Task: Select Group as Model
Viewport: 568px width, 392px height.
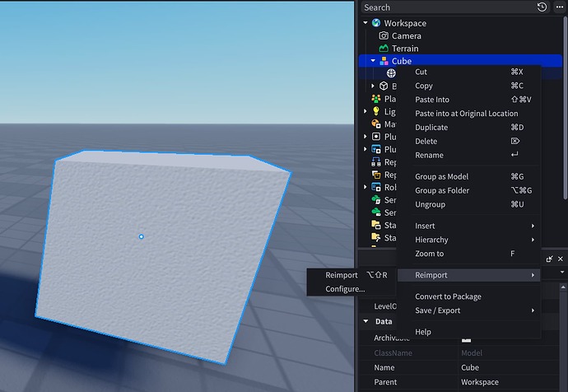Action: click(469, 176)
